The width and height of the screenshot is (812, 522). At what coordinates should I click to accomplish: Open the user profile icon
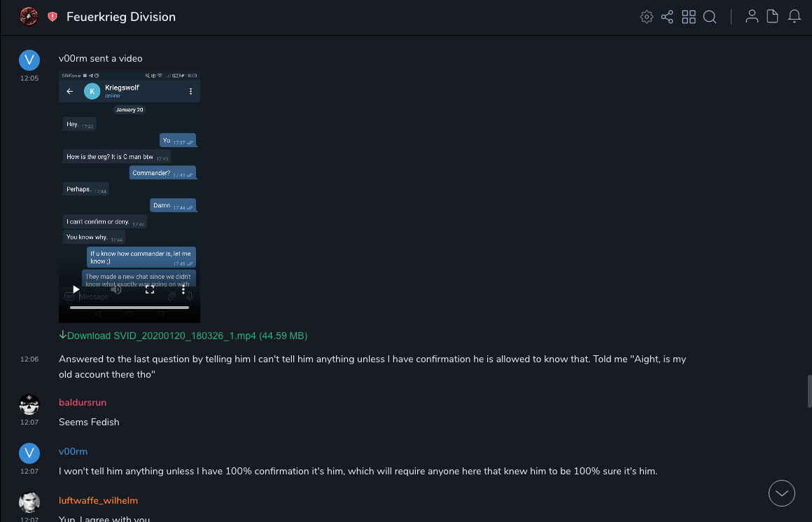click(752, 17)
